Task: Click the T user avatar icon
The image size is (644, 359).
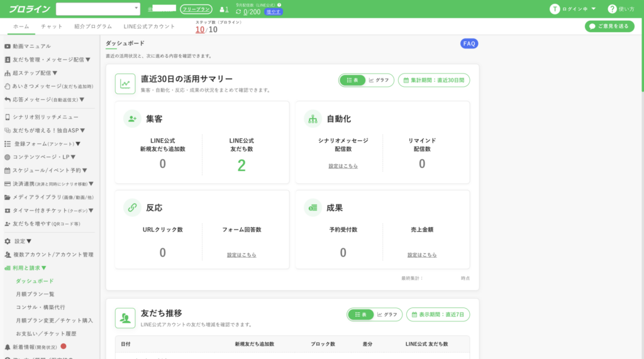Action: (x=555, y=9)
